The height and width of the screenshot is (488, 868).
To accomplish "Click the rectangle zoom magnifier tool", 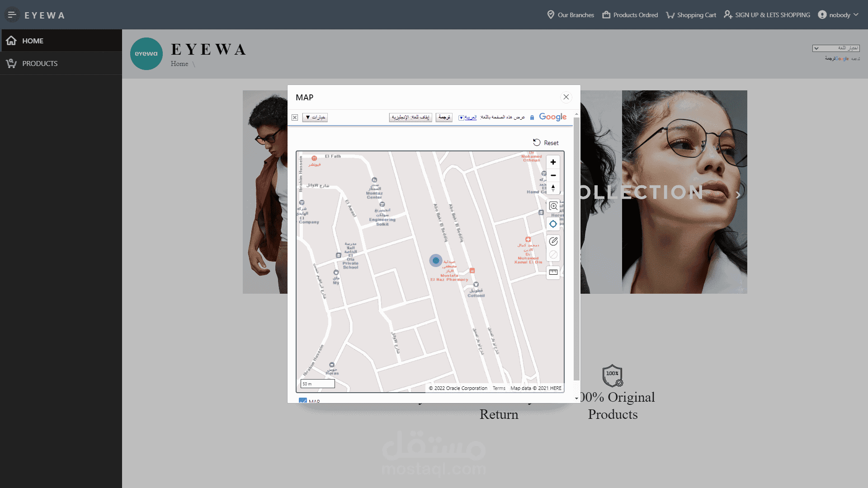I will (x=553, y=206).
